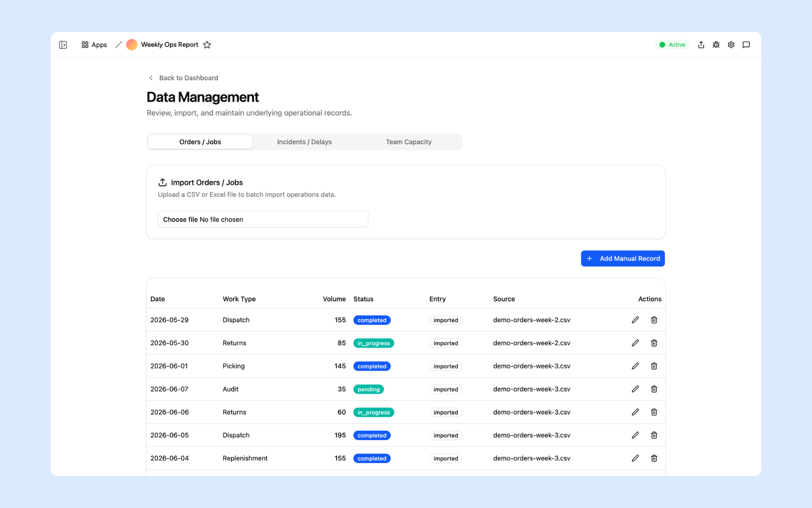Screen dimensions: 812x508
Task: Click the volume value 35
Action: tap(342, 389)
